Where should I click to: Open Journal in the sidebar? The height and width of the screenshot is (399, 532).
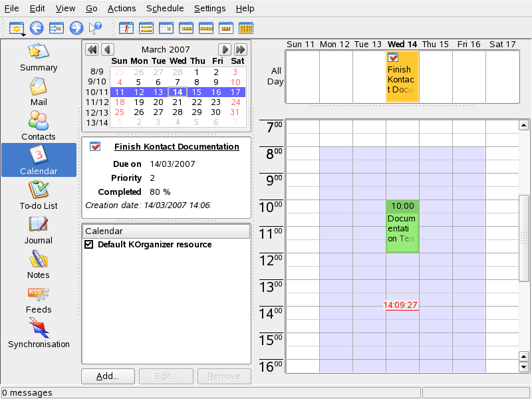tap(39, 230)
